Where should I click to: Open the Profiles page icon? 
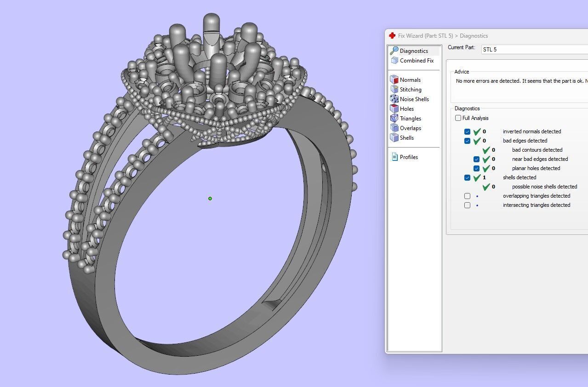point(394,157)
